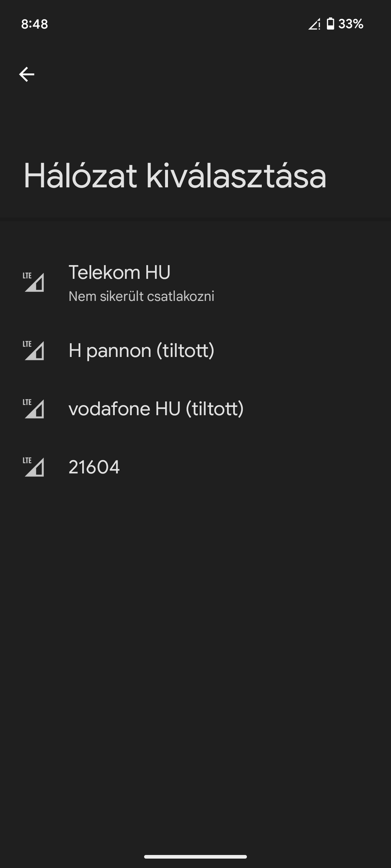
Task: Tap the 33% battery percentage
Action: point(351,24)
